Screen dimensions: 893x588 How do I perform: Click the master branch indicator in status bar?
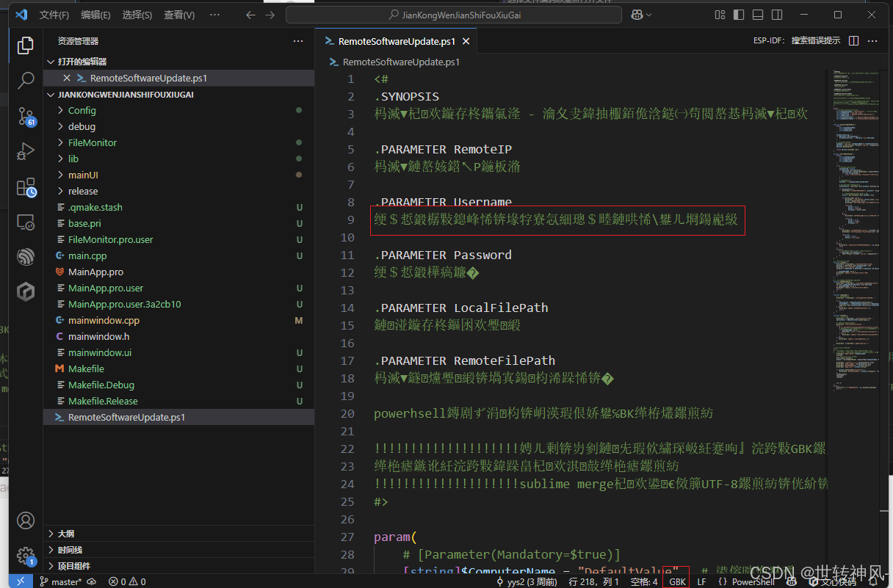click(x=61, y=581)
